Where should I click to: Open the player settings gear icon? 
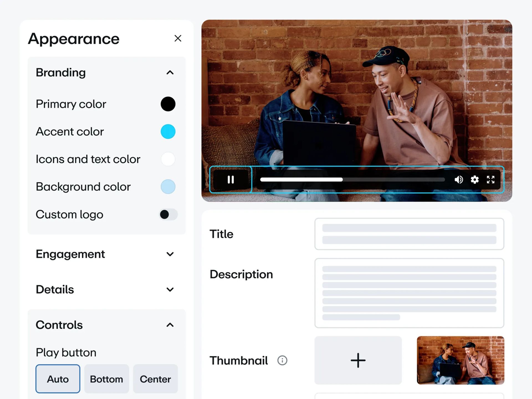point(475,180)
